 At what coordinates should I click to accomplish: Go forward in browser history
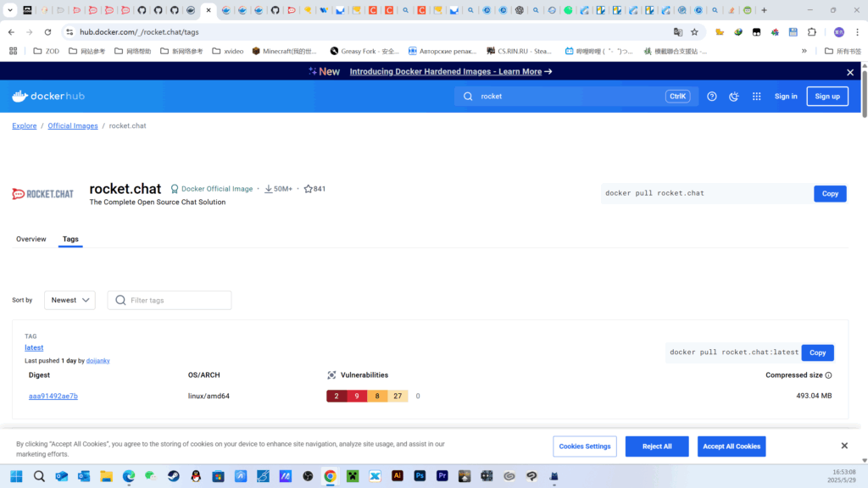pos(30,32)
